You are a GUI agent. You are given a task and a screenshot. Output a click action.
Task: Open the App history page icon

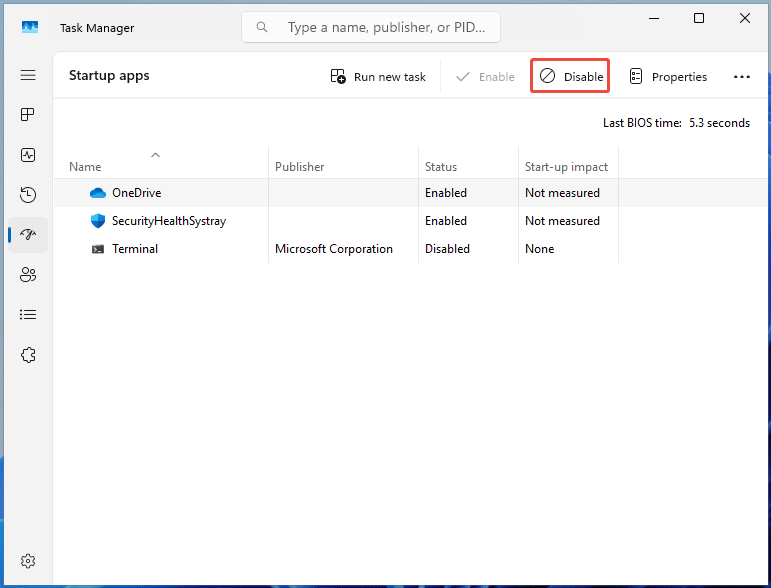coord(28,195)
